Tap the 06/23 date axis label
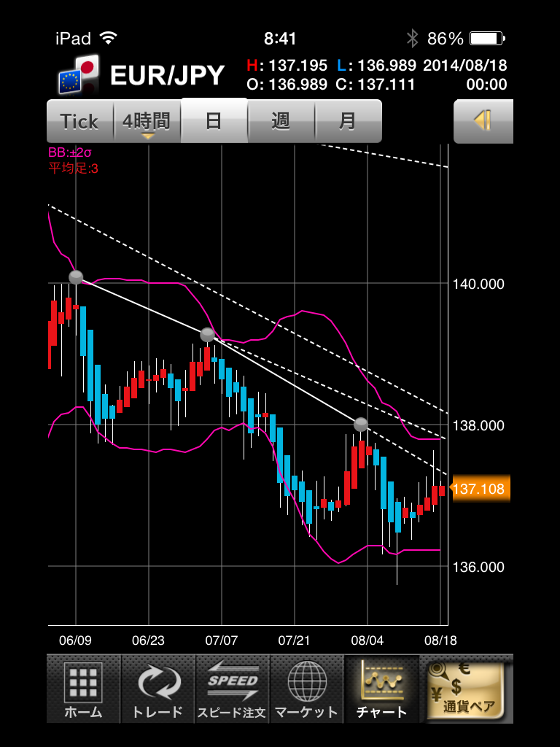Screen dimensions: 560x747 [148, 640]
